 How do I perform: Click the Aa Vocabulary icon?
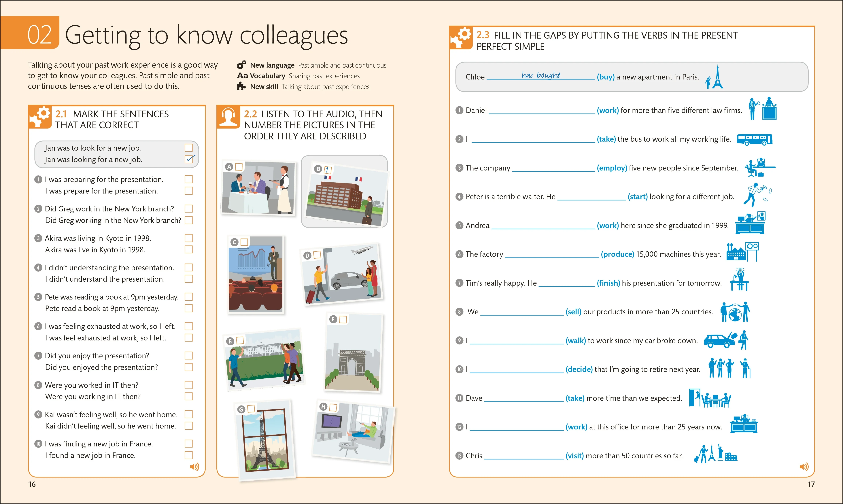pos(243,76)
